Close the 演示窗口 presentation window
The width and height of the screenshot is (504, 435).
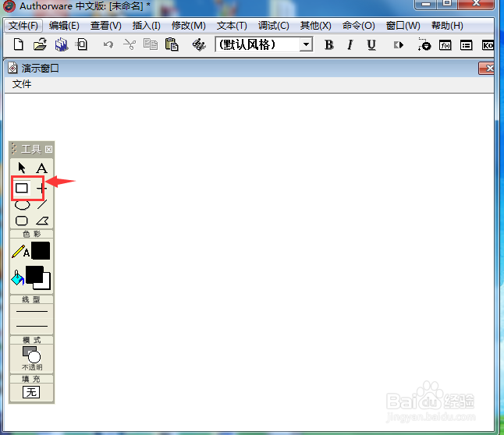coord(487,68)
